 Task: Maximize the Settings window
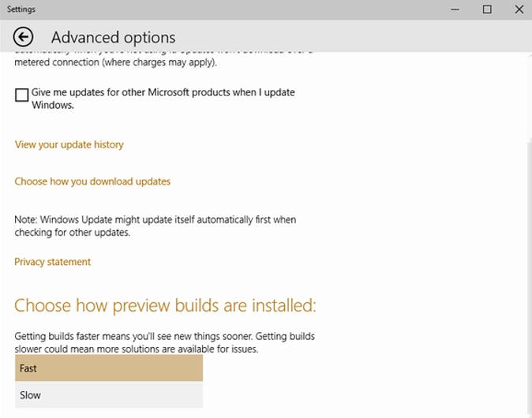click(487, 9)
